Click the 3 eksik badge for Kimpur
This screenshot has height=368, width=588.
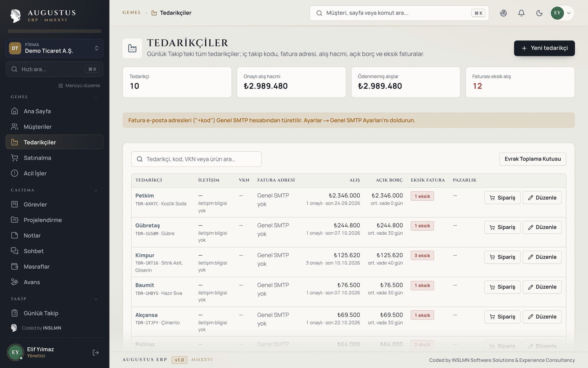[x=422, y=255]
